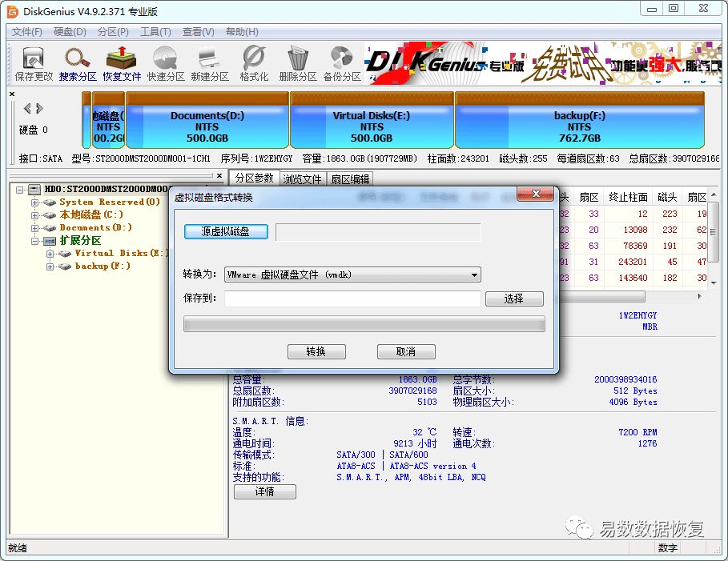728x561 pixels.
Task: Open the Disk (硬盘) menu
Action: click(70, 32)
